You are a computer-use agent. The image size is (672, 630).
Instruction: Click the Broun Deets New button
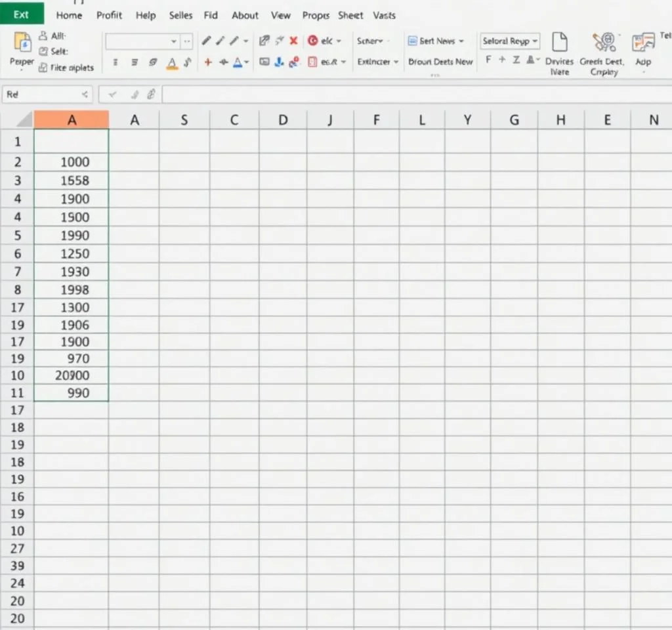(440, 62)
